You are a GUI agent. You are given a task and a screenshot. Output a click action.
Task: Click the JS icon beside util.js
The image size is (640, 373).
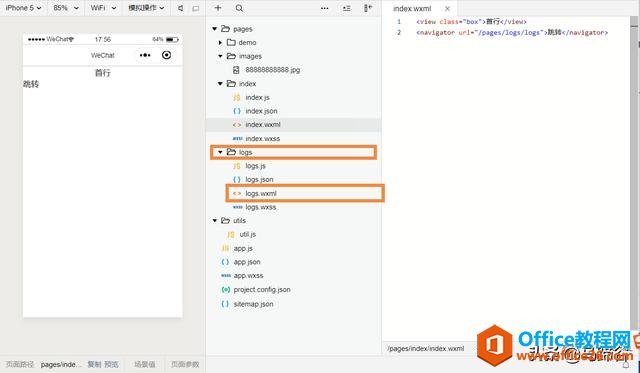231,235
